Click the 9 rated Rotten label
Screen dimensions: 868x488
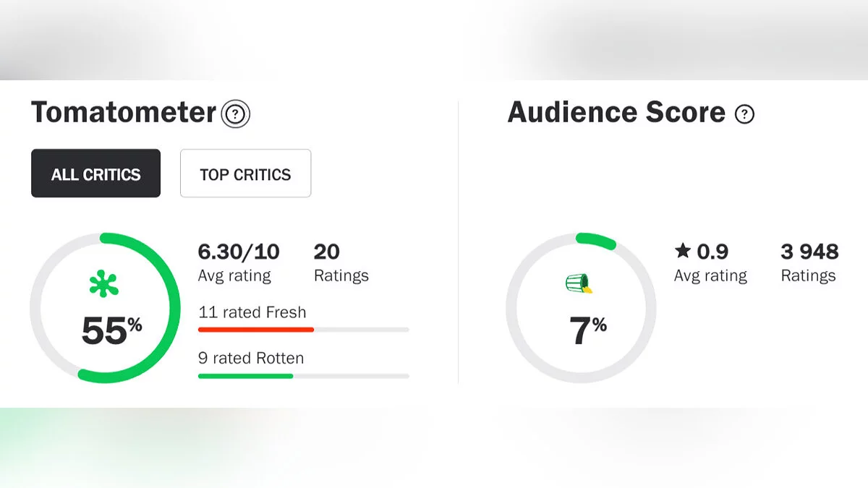click(x=250, y=358)
